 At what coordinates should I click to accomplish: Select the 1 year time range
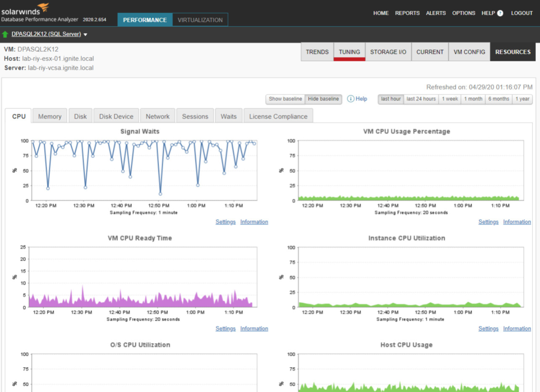(522, 99)
